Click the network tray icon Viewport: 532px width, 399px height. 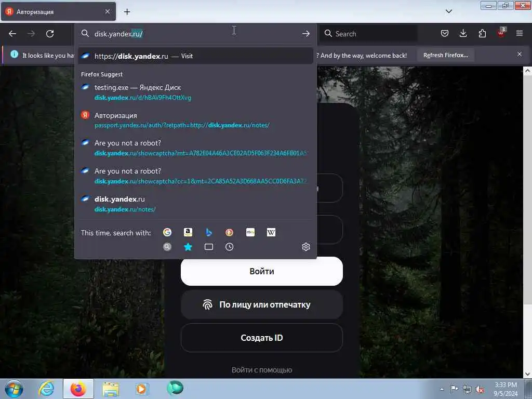467,389
